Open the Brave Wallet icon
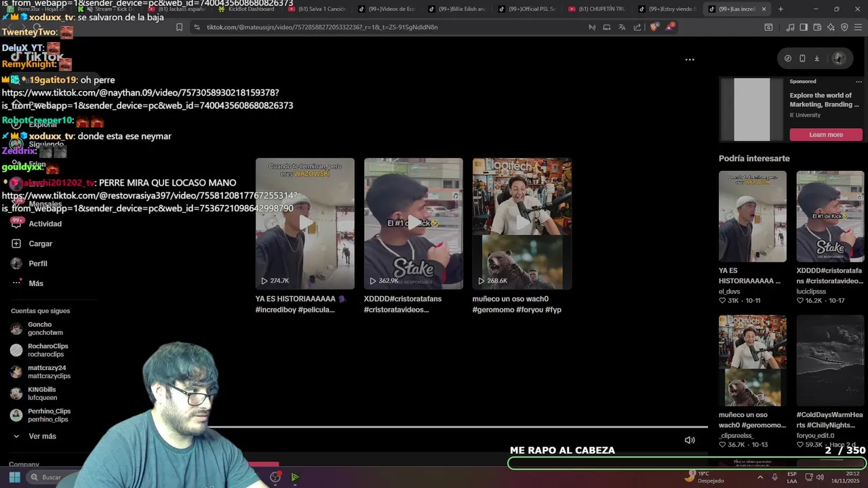The width and height of the screenshot is (868, 488). (817, 27)
